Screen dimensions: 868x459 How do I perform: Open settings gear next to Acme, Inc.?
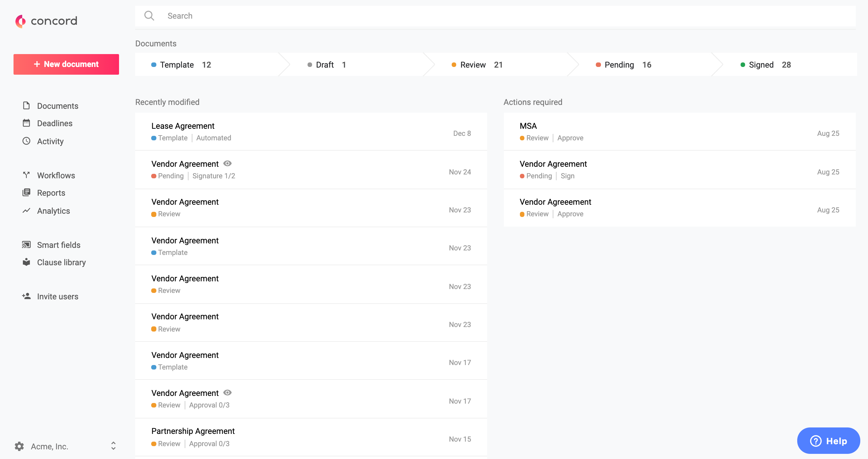click(x=19, y=446)
